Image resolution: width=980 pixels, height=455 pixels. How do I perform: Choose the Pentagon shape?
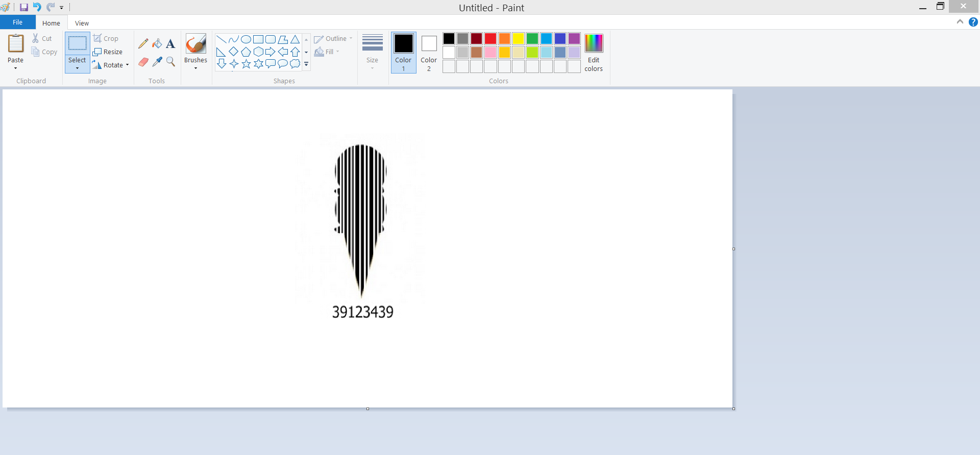[246, 52]
